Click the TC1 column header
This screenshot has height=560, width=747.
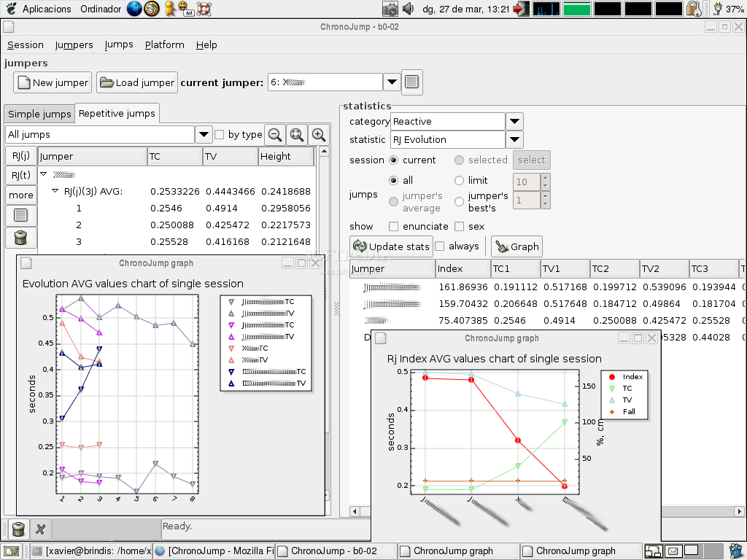516,268
